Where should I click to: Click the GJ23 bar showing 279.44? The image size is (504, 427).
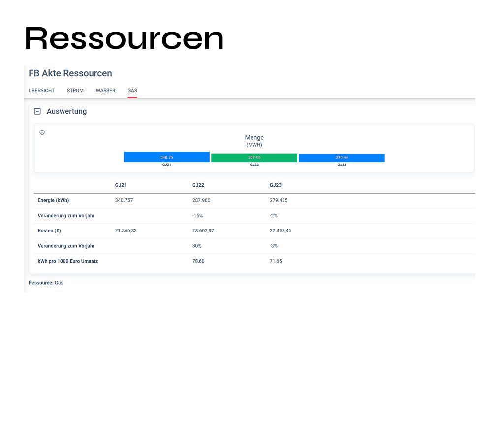coord(342,158)
